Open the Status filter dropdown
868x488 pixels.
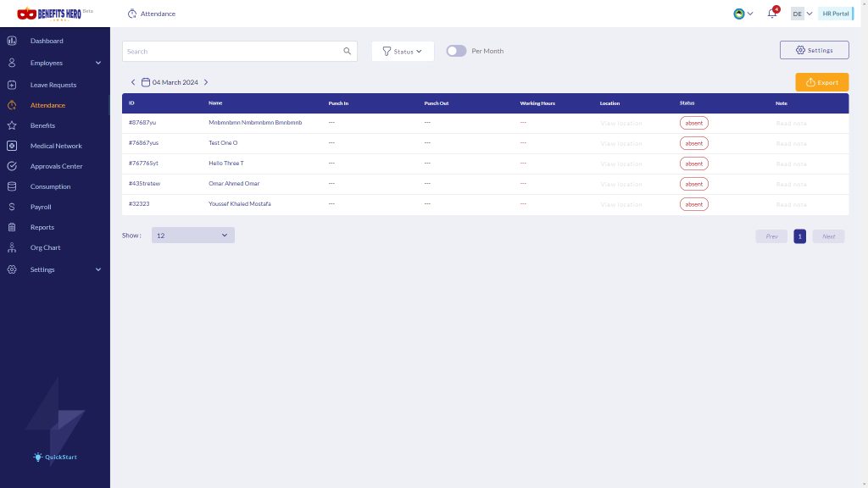[403, 51]
